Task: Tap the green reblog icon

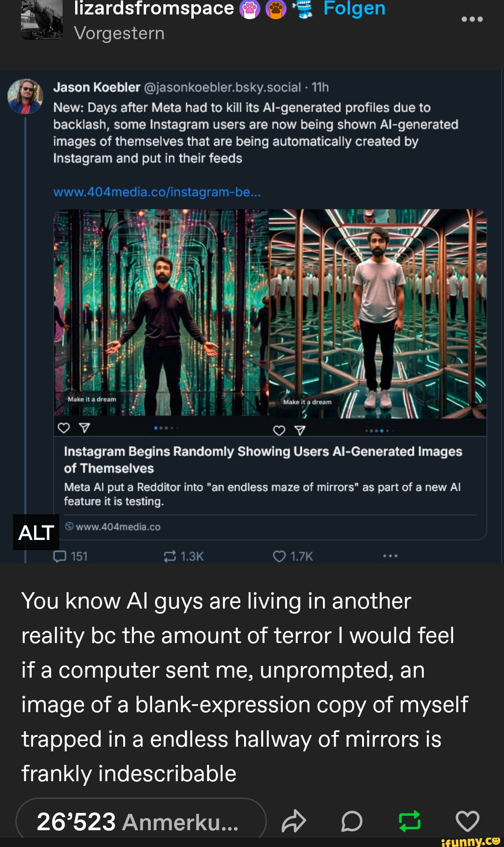Action: tap(410, 821)
